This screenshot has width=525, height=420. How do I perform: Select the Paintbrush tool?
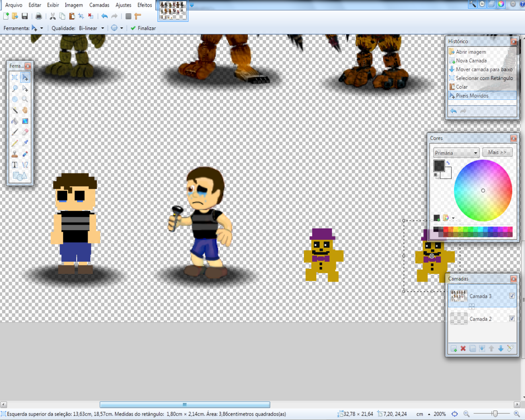15,132
